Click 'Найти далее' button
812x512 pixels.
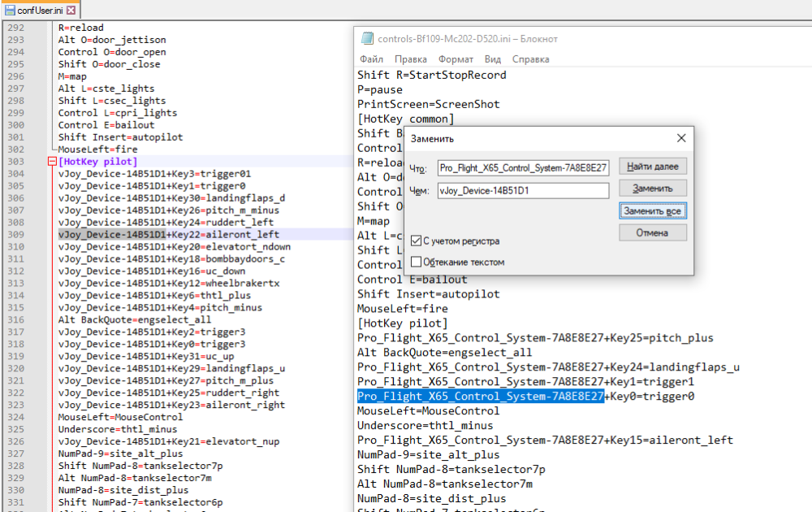653,167
